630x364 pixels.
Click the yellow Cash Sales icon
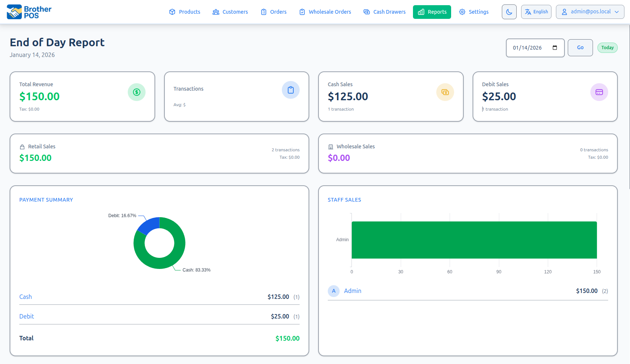445,92
